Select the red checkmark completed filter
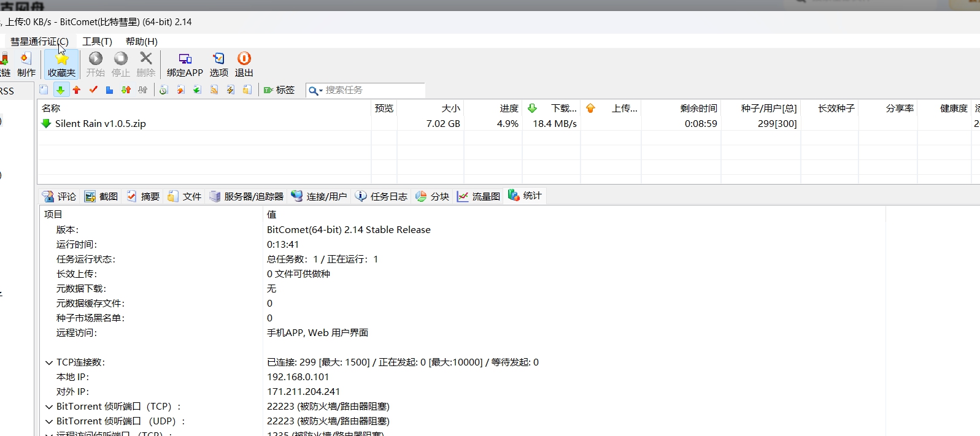980x436 pixels. point(93,90)
